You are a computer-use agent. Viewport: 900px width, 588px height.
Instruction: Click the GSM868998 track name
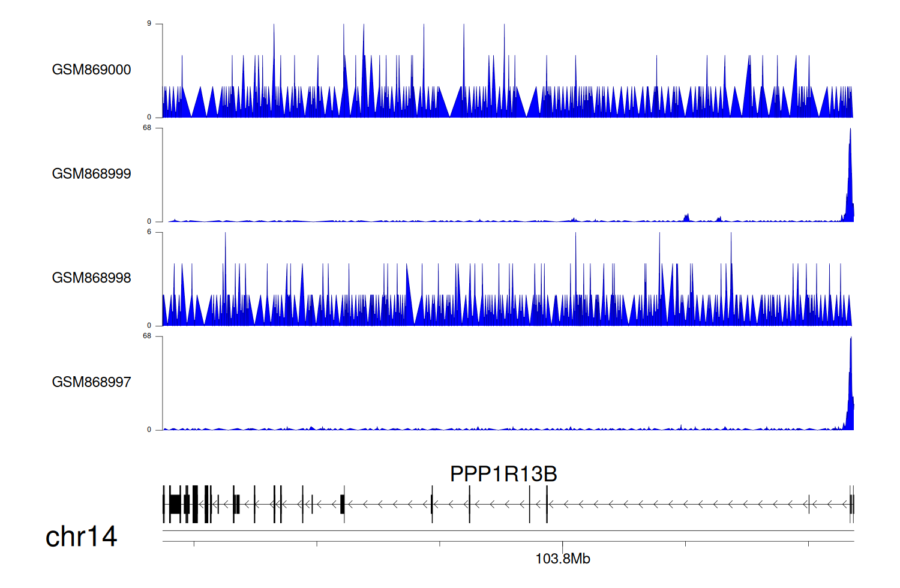click(91, 278)
